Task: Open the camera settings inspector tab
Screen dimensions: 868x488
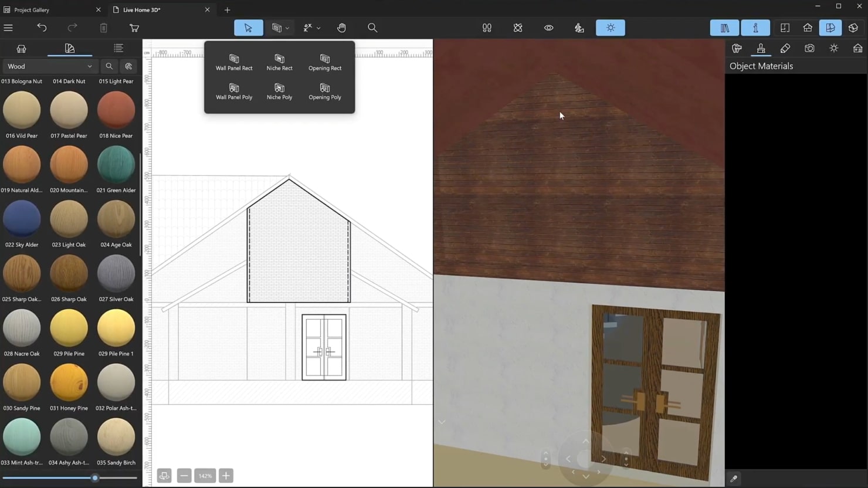Action: (809, 49)
